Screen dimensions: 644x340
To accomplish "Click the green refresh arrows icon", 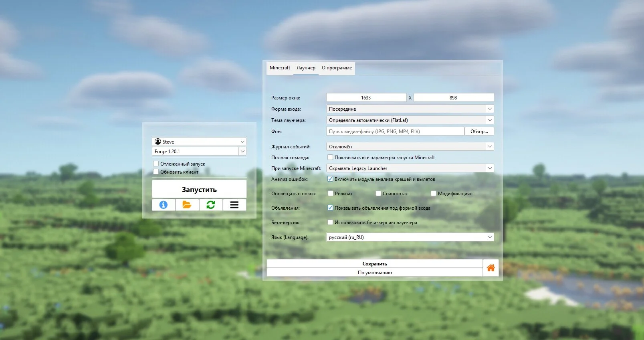I will pos(210,205).
